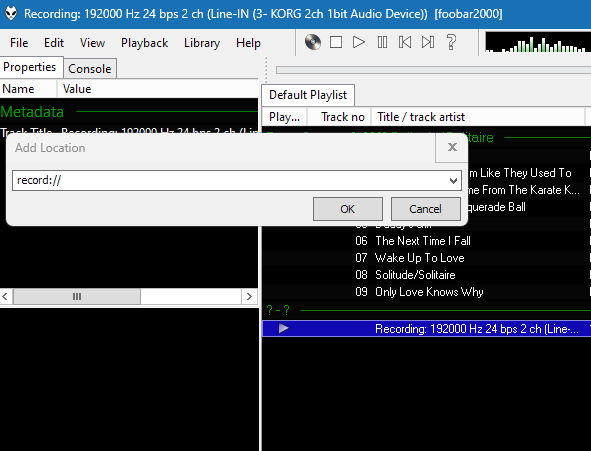Click the properties panel right scroll arrow
This screenshot has width=591, height=451.
pyautogui.click(x=249, y=297)
